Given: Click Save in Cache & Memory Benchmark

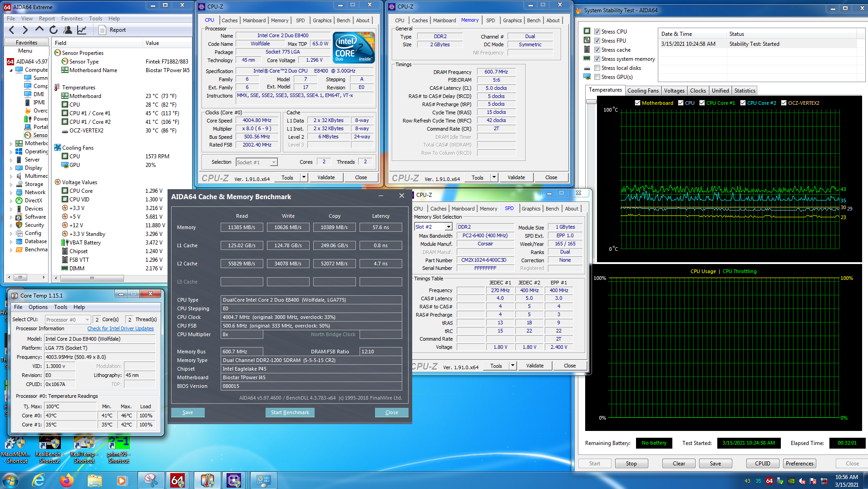Looking at the screenshot, I should tap(188, 412).
